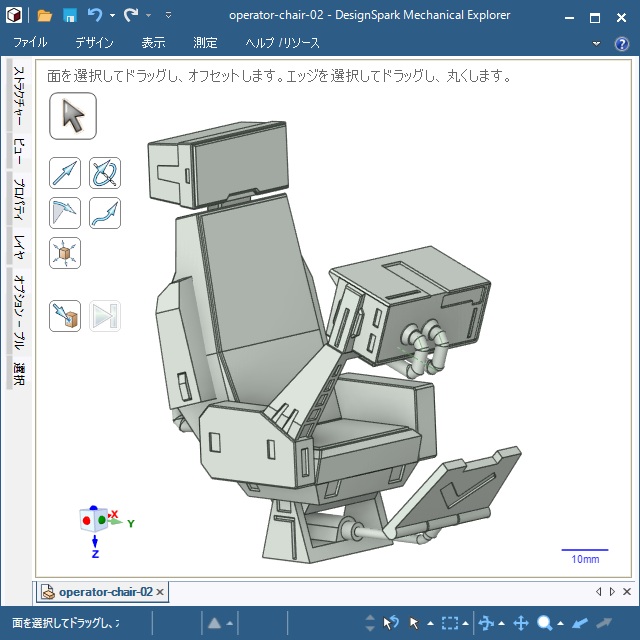The height and width of the screenshot is (640, 640).
Task: Click the orientation cube of the axis triad
Action: 94,520
